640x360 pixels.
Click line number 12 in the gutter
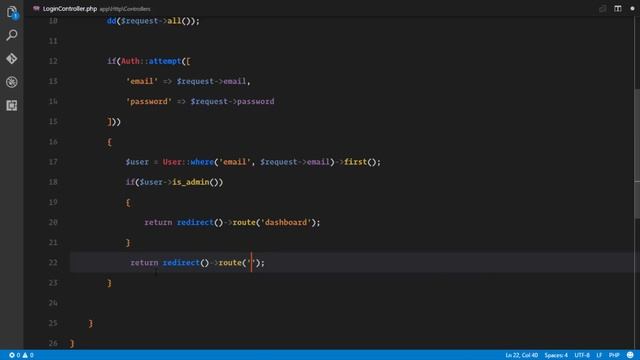53,61
